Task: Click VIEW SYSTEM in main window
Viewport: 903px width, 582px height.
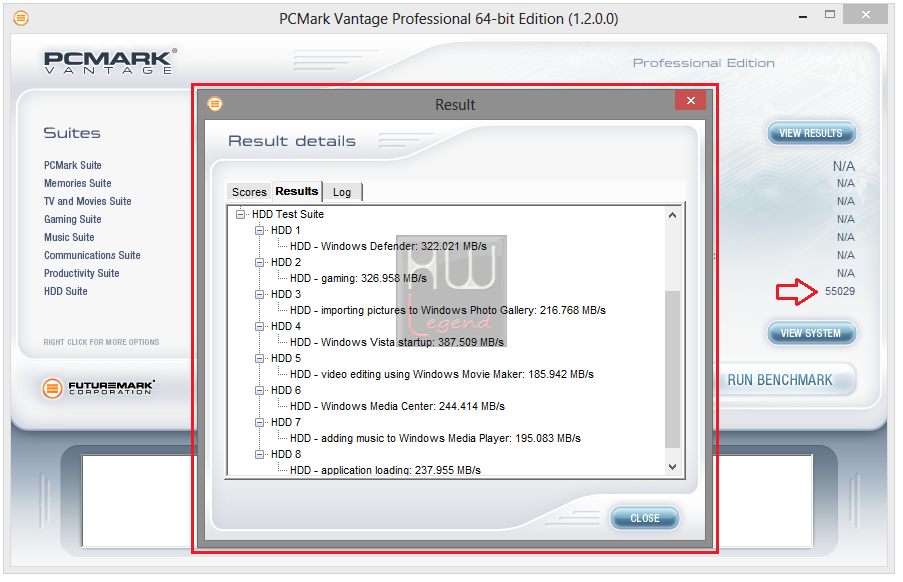Action: pos(811,333)
